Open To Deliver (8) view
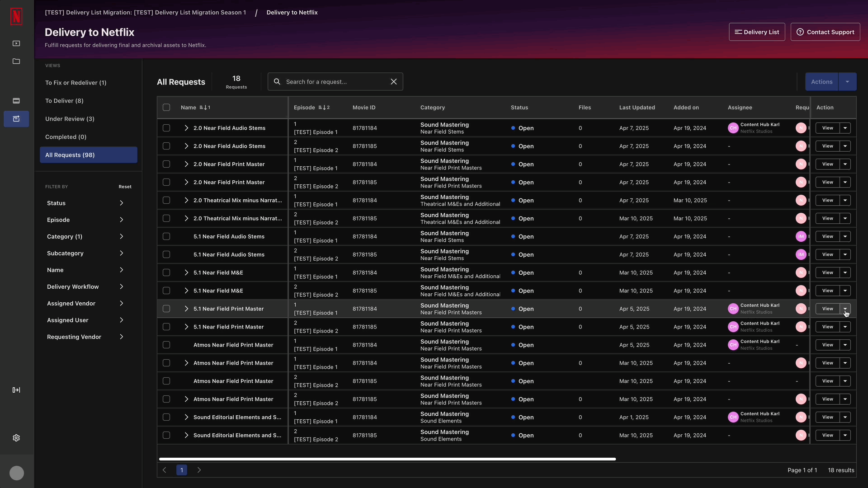 pyautogui.click(x=89, y=101)
